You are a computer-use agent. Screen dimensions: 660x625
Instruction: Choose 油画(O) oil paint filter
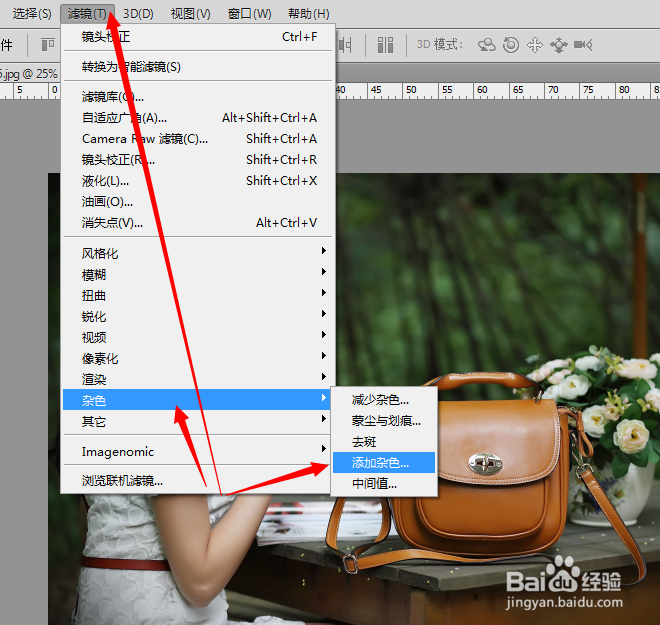[x=198, y=202]
